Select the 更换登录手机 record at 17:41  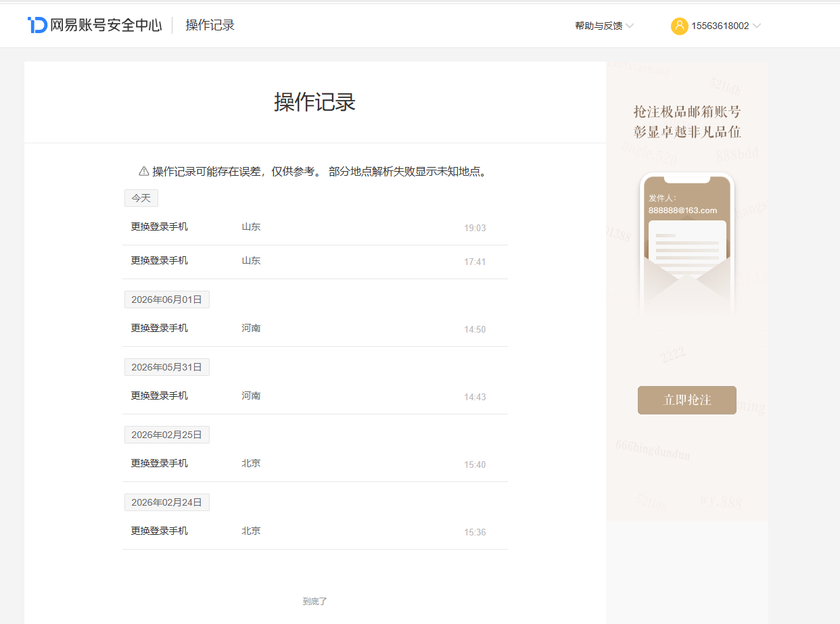point(315,262)
